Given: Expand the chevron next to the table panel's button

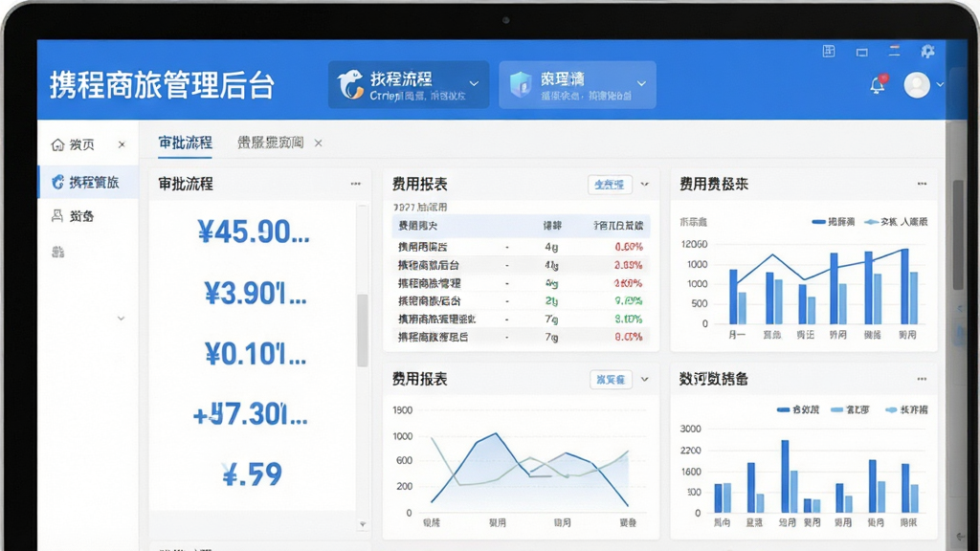Looking at the screenshot, I should coord(645,185).
